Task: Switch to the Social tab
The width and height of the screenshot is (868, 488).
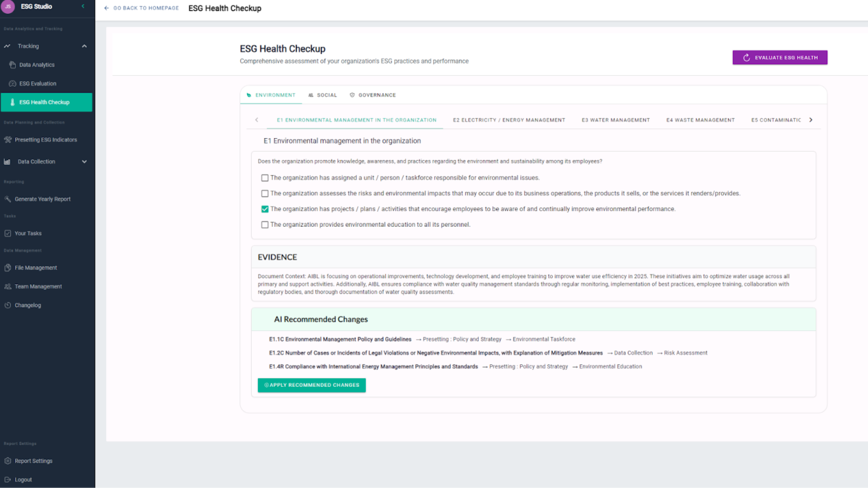Action: point(323,95)
